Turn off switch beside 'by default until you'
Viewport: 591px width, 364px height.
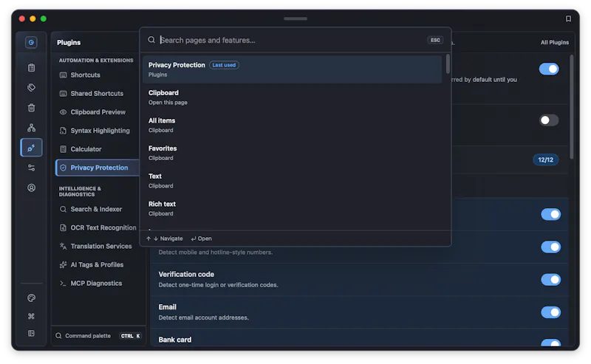[549, 69]
